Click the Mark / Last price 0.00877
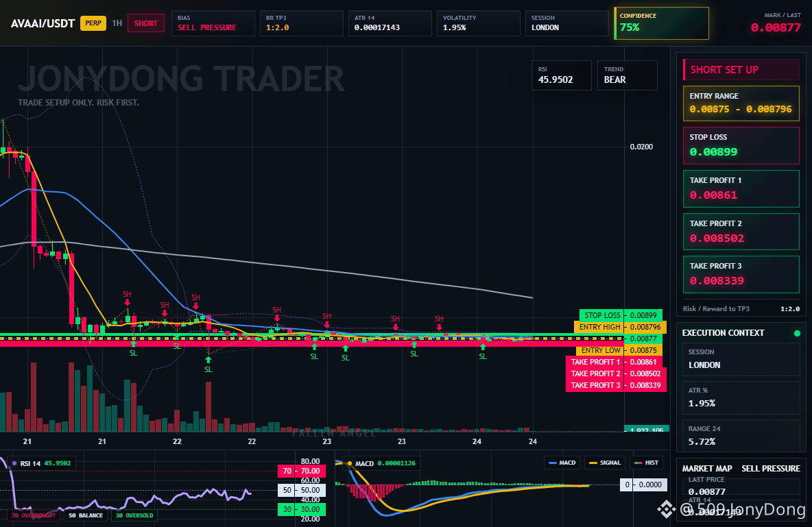Viewport: 812px width, 527px height. 776,27
